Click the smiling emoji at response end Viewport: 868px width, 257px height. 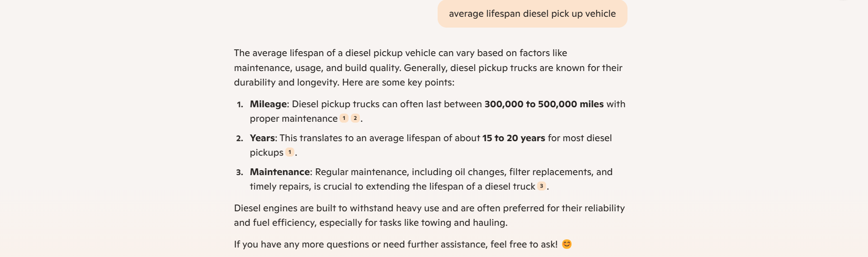click(x=567, y=244)
